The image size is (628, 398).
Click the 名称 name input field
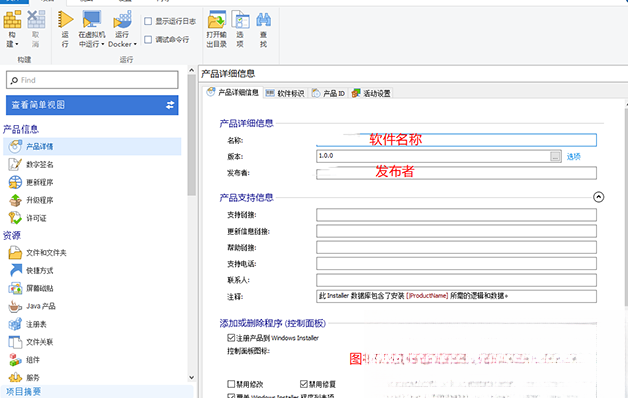456,140
